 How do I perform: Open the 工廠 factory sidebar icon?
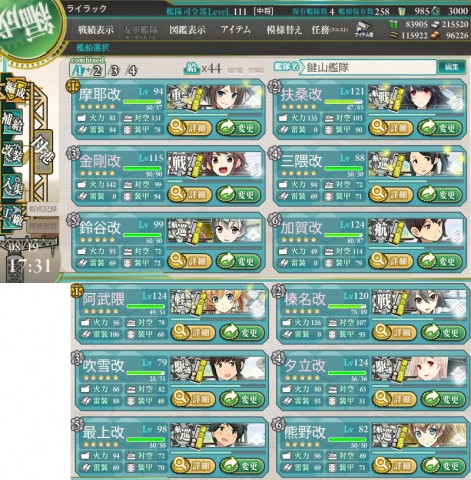(13, 216)
